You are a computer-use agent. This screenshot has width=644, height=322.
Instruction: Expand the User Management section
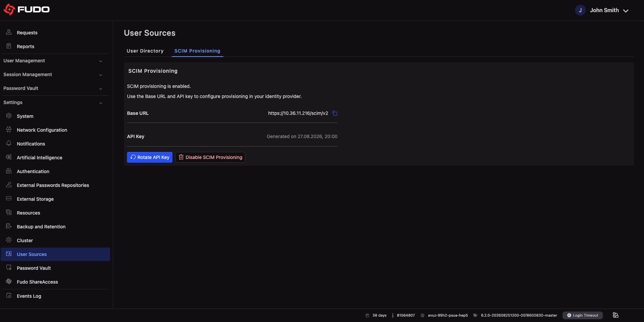[x=55, y=61]
